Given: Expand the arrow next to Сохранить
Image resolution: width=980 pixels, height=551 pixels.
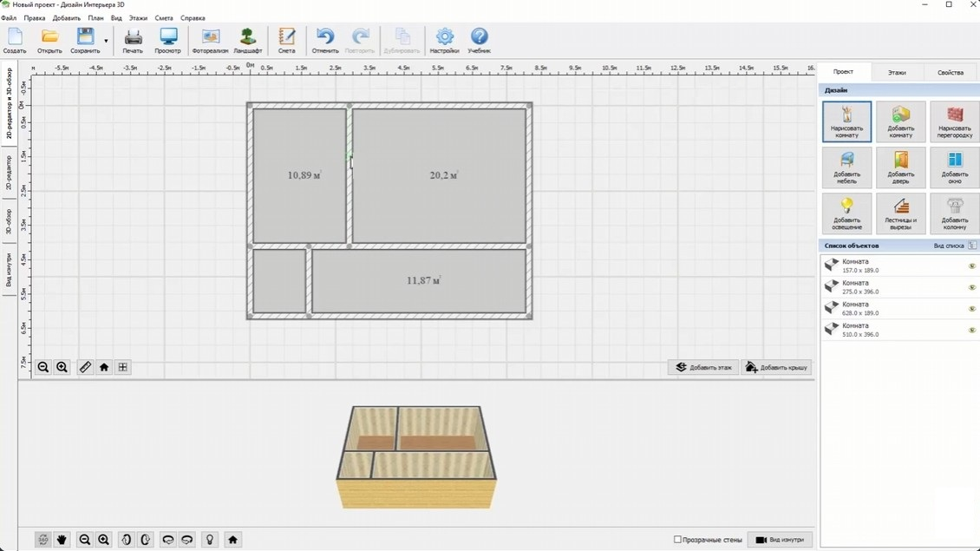Looking at the screenshot, I should coord(106,42).
